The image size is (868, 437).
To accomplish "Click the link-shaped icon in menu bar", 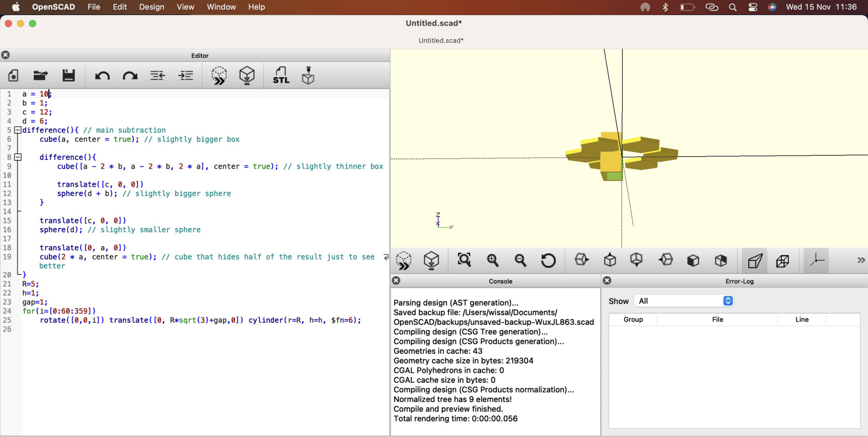I will coord(712,7).
